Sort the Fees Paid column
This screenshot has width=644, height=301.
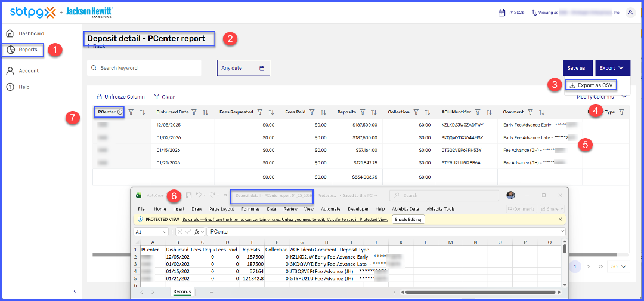click(323, 112)
